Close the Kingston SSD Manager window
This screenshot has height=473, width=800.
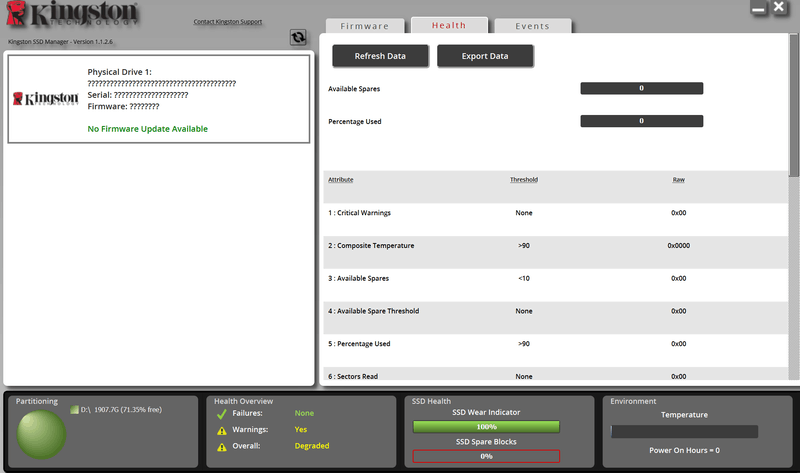[x=779, y=7]
